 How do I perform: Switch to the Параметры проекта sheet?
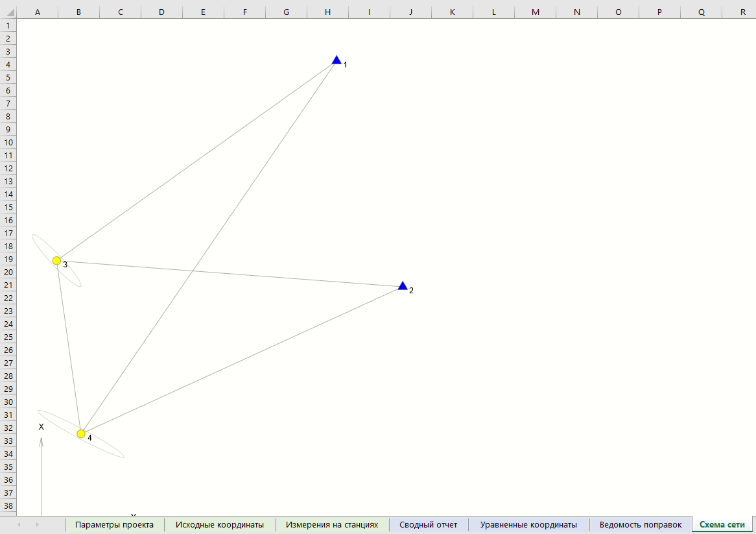point(113,524)
